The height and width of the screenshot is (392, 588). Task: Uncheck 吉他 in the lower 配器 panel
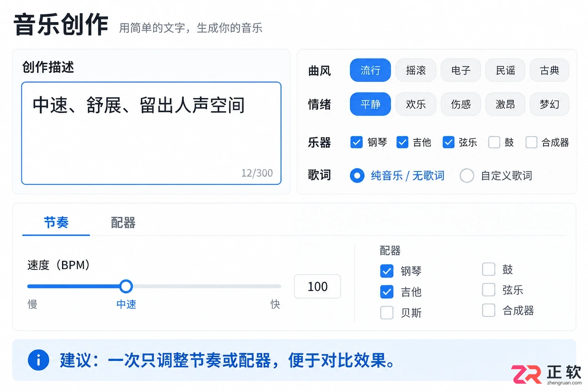(x=387, y=292)
